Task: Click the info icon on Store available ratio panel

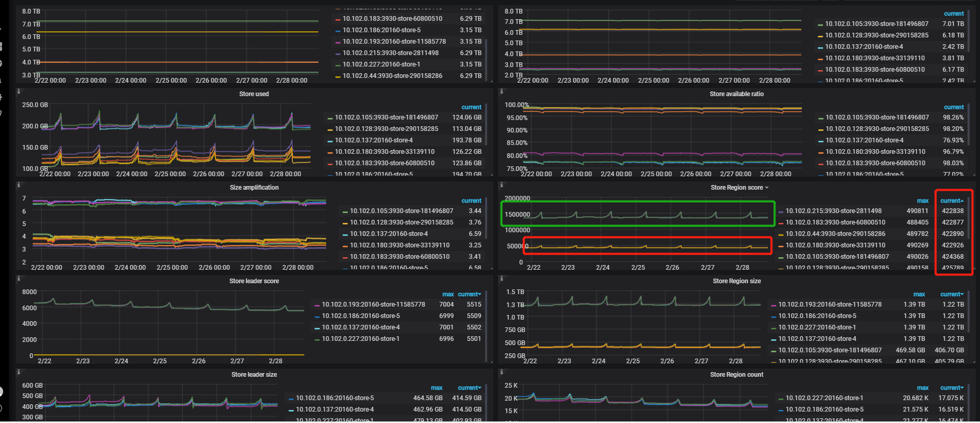Action: pos(501,91)
